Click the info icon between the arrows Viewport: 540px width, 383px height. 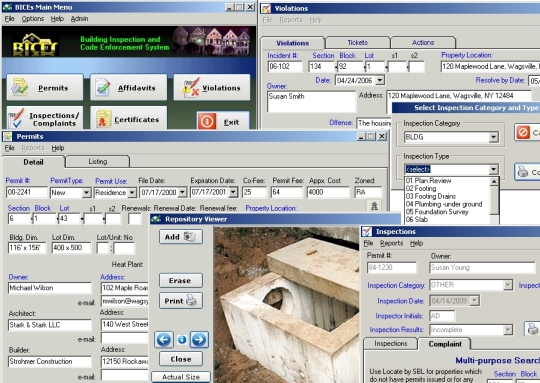pos(182,340)
